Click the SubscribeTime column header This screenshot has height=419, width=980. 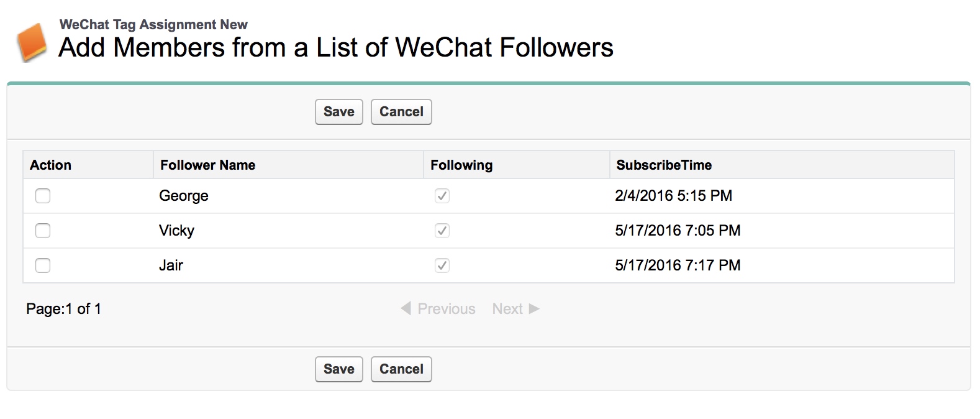point(664,165)
